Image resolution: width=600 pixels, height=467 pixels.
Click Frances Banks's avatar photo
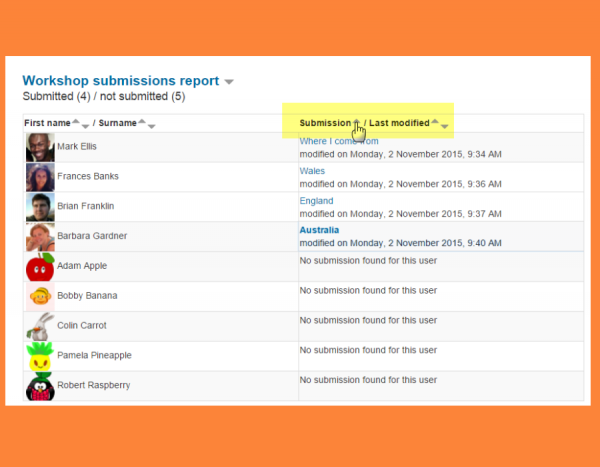(x=40, y=177)
